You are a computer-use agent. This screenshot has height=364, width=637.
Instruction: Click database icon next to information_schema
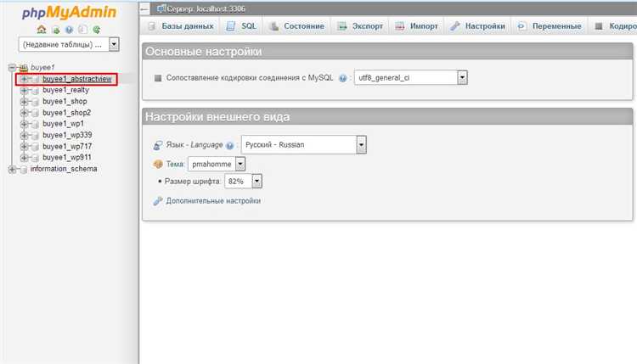click(x=24, y=169)
